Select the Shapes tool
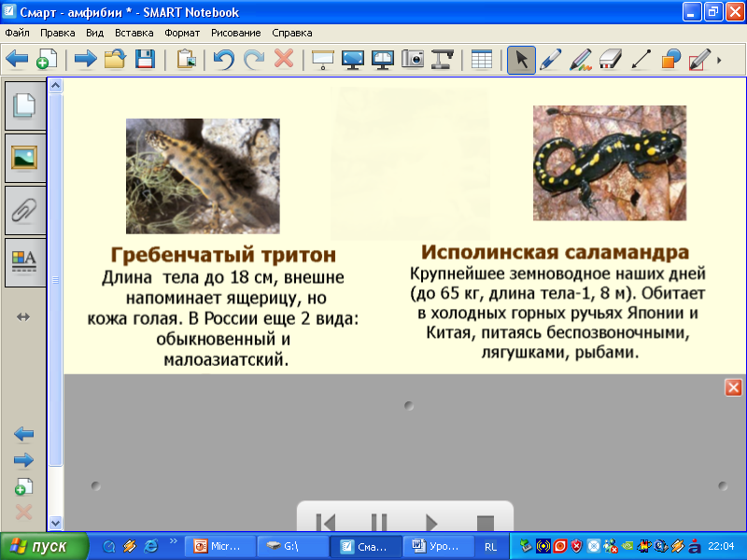Viewport: 747px width, 560px height. 670,60
